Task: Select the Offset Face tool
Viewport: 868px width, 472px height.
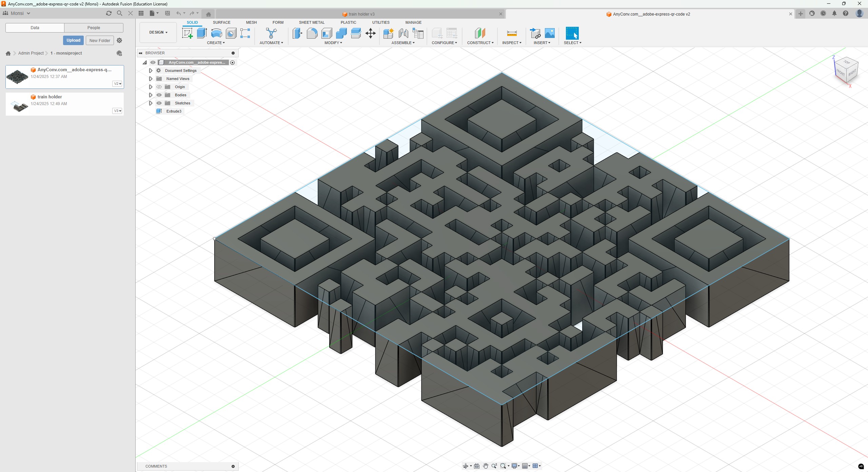Action: [x=356, y=33]
